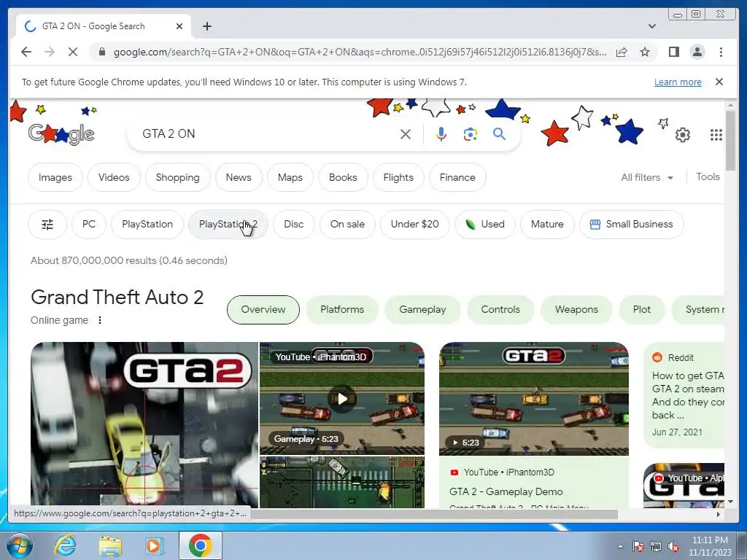747x560 pixels.
Task: Click the address bar URL
Action: 360,52
